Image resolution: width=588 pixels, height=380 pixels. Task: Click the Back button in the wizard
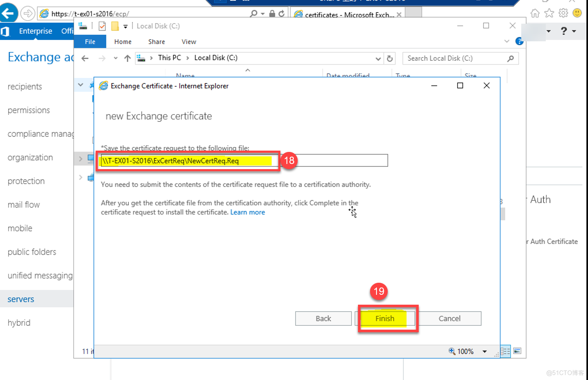pyautogui.click(x=324, y=318)
